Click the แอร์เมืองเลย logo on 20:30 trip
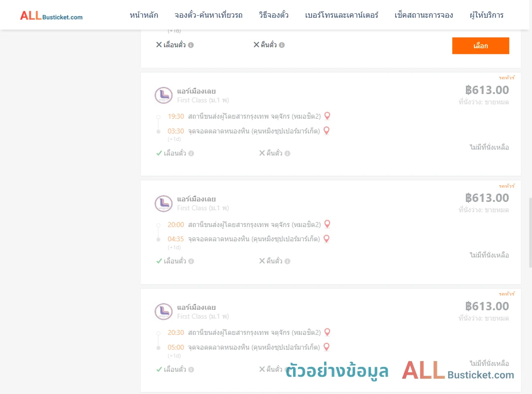The height and width of the screenshot is (394, 532). pos(164,312)
